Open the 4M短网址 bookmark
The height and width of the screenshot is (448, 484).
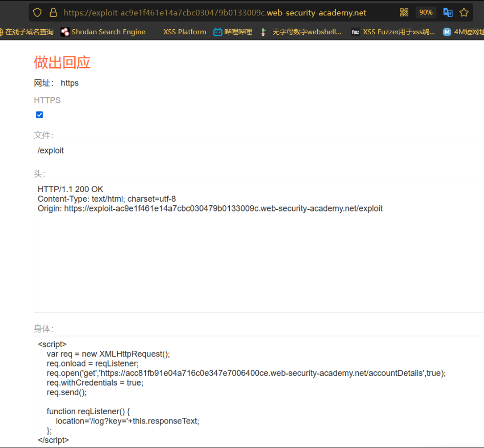point(464,32)
